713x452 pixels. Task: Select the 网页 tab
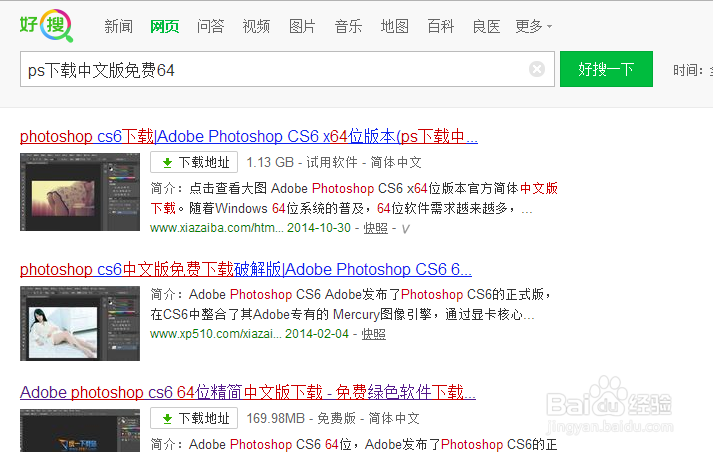pos(165,26)
